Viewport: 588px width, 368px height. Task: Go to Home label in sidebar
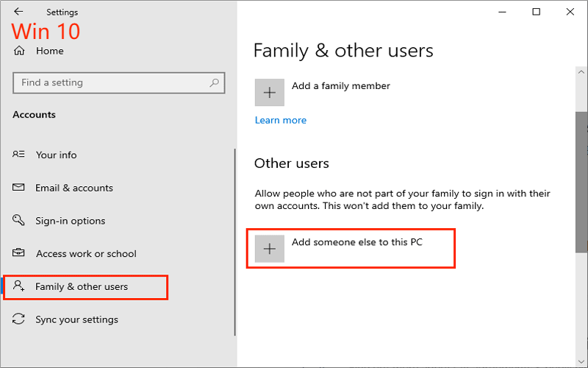click(x=50, y=51)
